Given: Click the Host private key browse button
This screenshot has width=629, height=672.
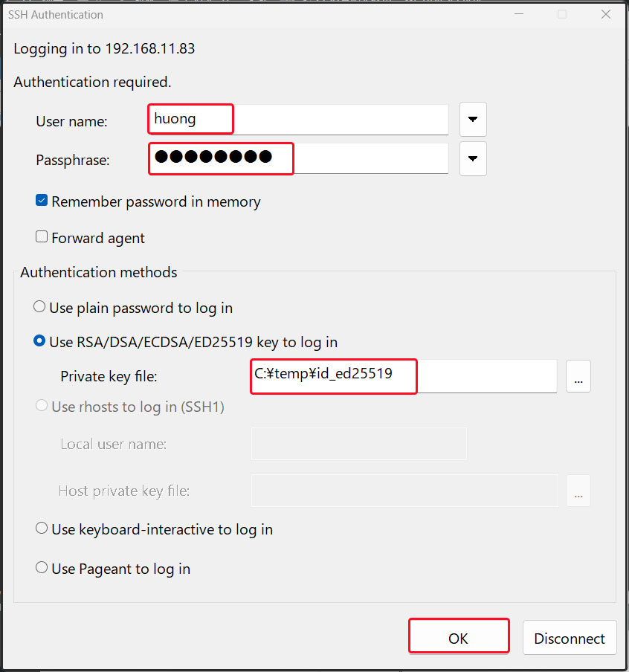Looking at the screenshot, I should pos(578,491).
